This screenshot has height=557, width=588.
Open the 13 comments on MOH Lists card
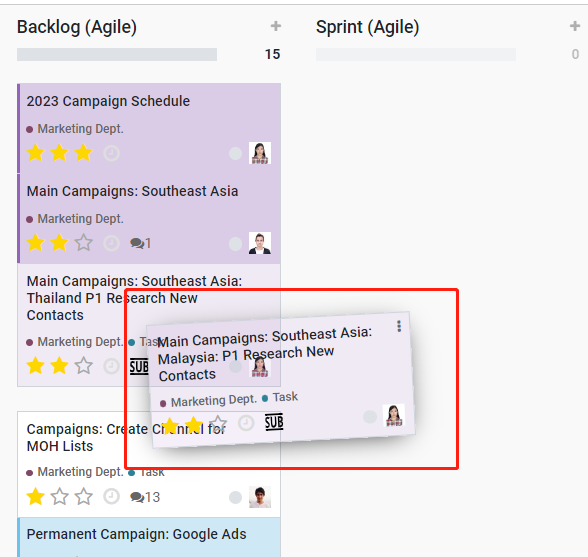145,497
